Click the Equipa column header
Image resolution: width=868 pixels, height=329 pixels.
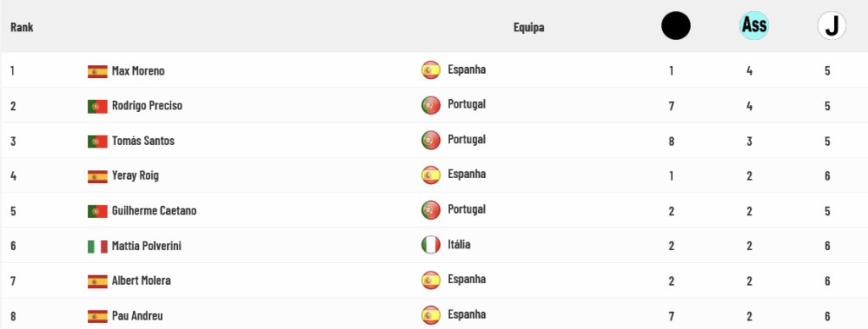(x=529, y=27)
